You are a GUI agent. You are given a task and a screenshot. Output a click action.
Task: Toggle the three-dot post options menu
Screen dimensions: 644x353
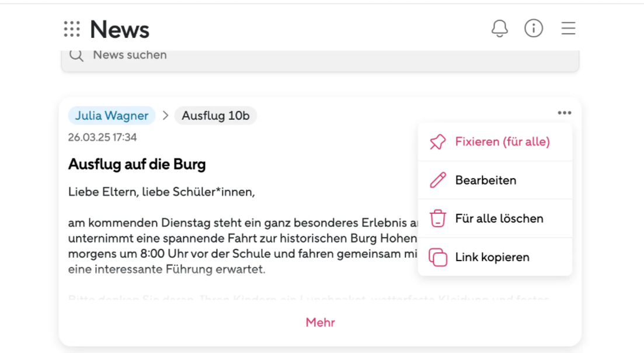tap(565, 113)
